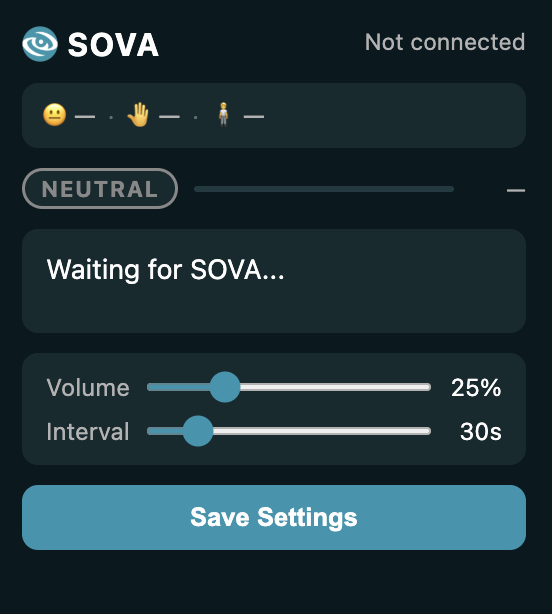
Task: Select the NEUTRAL mood badge
Action: [x=100, y=189]
